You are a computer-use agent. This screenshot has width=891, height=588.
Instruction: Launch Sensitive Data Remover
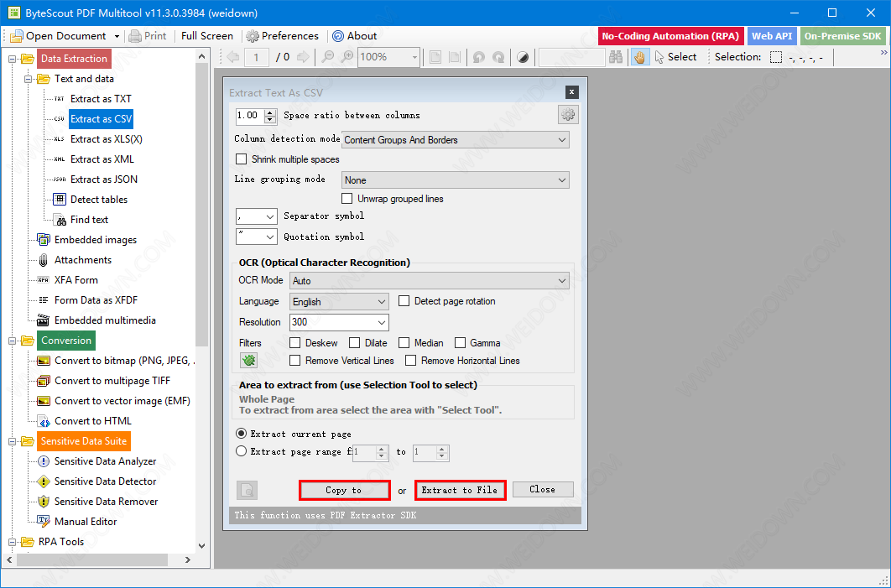pyautogui.click(x=107, y=502)
